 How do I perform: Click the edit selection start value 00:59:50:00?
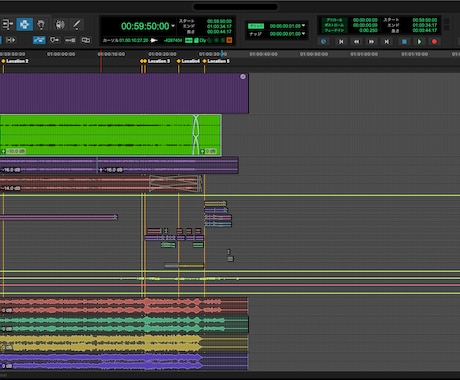[219, 21]
